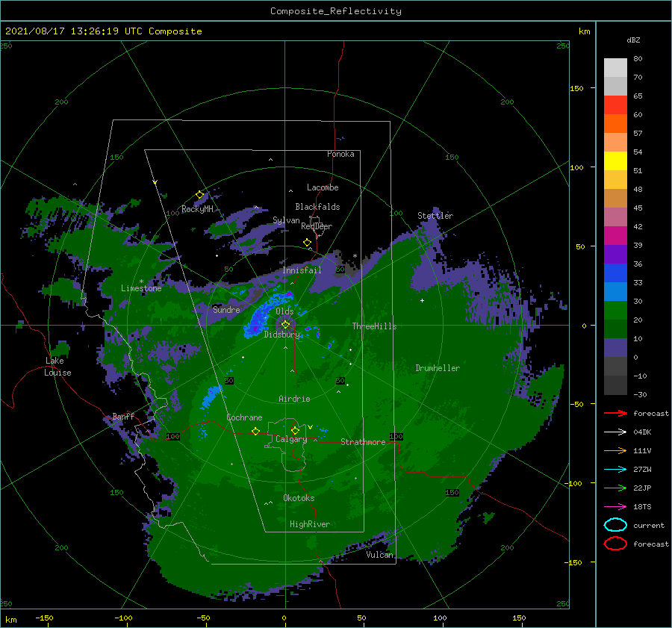
Task: Click the km unit label at top right
Action: pos(584,31)
